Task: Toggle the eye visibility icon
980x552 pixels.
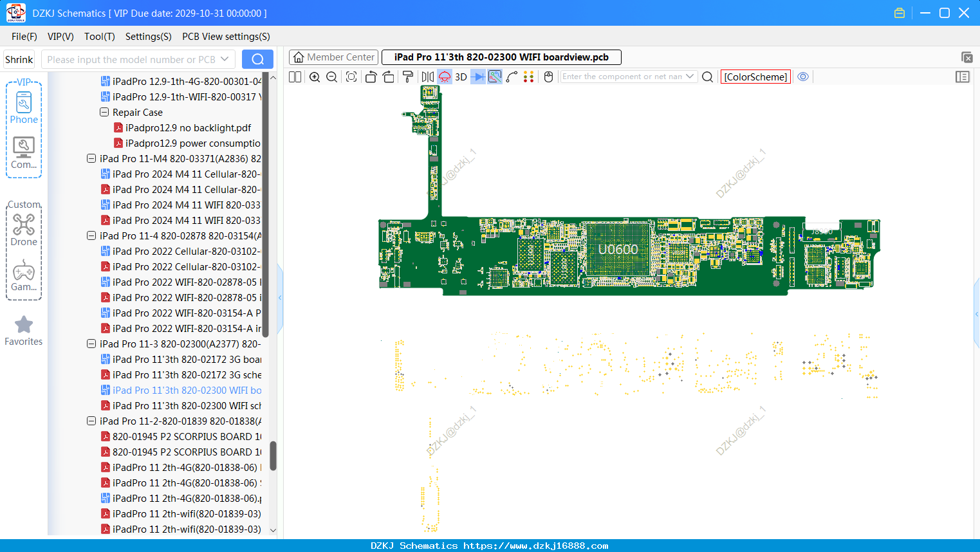Action: (803, 77)
